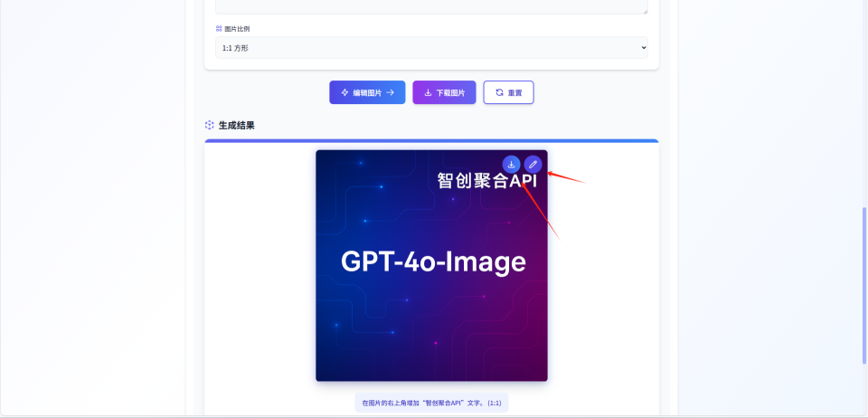Click the text area resize handle above 图片比例
The image size is (868, 418).
pyautogui.click(x=645, y=11)
